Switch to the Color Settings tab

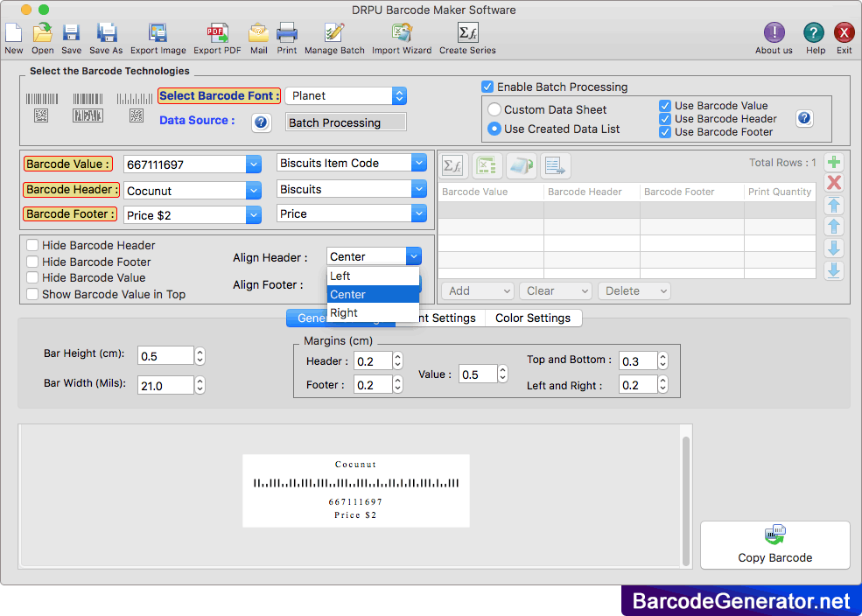point(532,318)
